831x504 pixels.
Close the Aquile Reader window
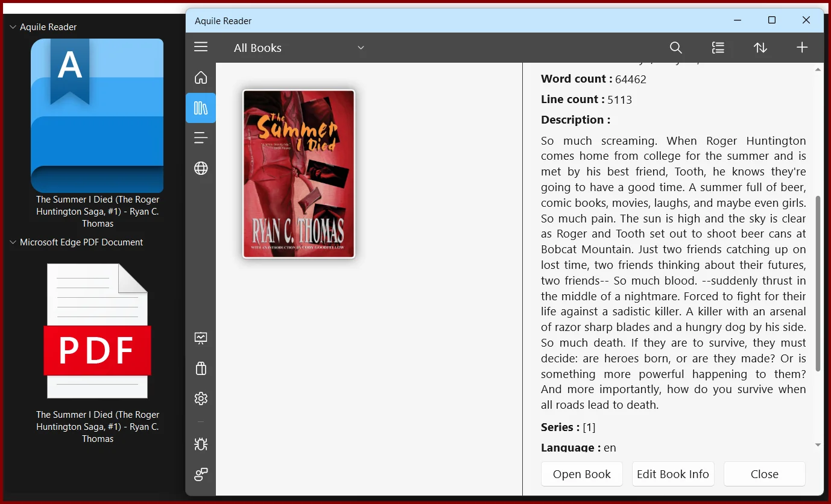tap(806, 20)
